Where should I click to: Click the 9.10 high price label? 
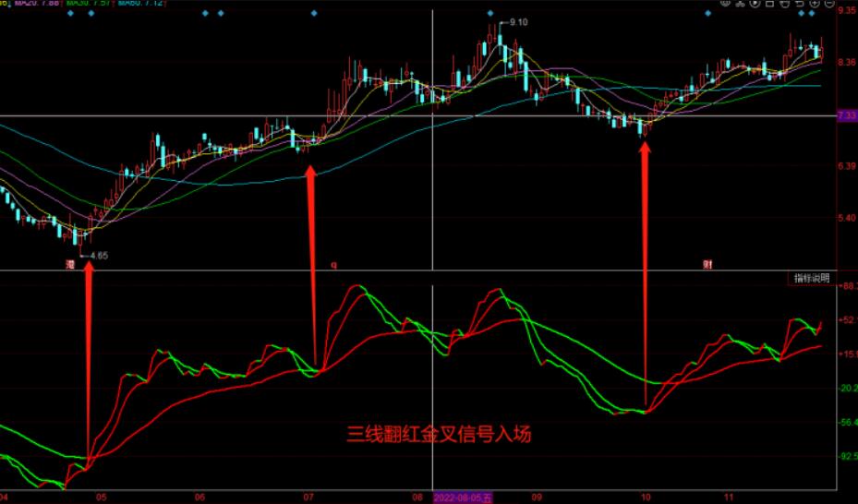point(517,22)
